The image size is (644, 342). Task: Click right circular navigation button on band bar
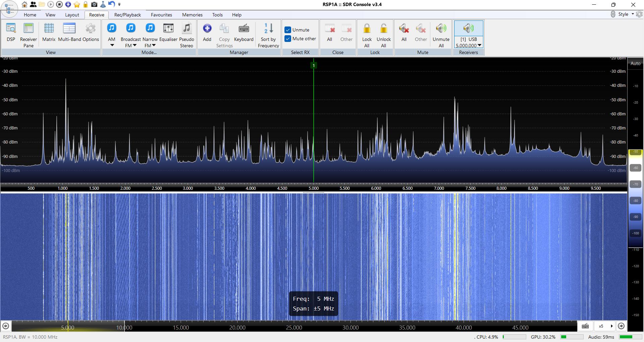coord(621,326)
